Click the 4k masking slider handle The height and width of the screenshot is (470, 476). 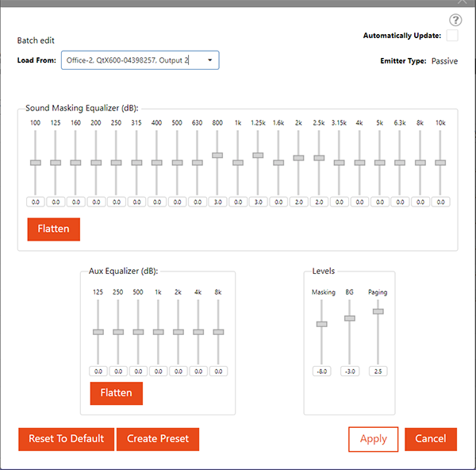(359, 163)
